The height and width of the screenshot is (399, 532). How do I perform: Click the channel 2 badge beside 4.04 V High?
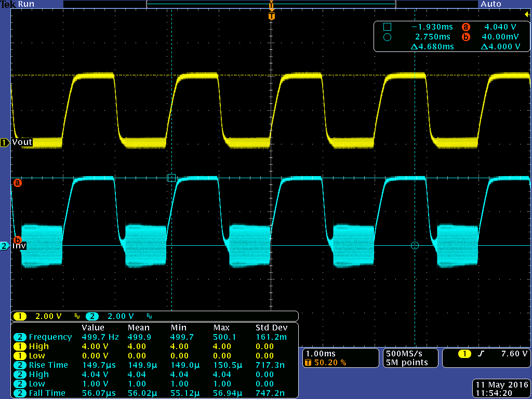coord(20,375)
